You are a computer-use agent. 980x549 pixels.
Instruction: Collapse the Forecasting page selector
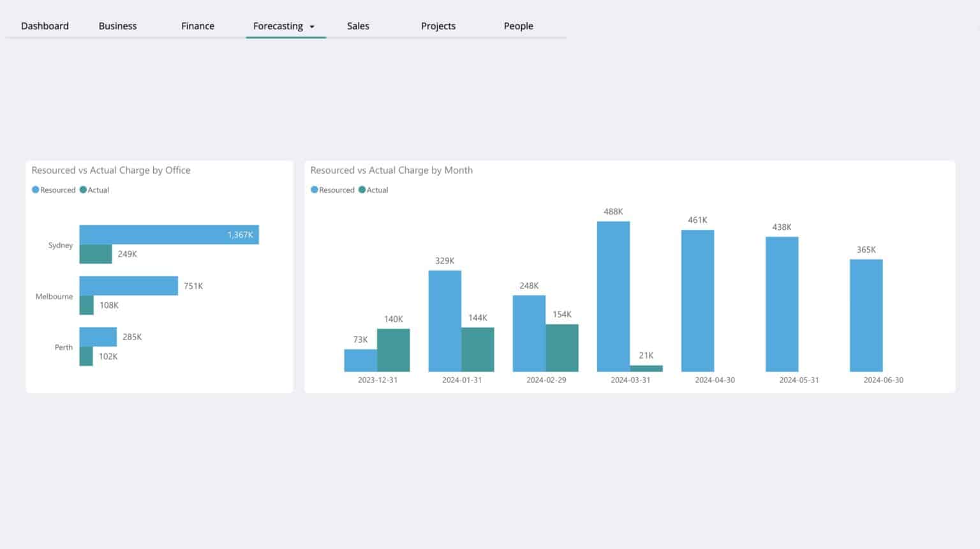pyautogui.click(x=312, y=26)
